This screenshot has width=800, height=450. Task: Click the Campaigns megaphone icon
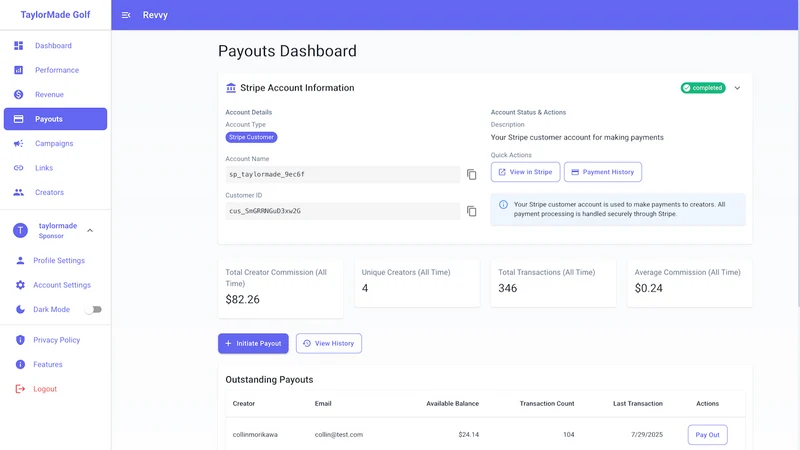point(18,143)
